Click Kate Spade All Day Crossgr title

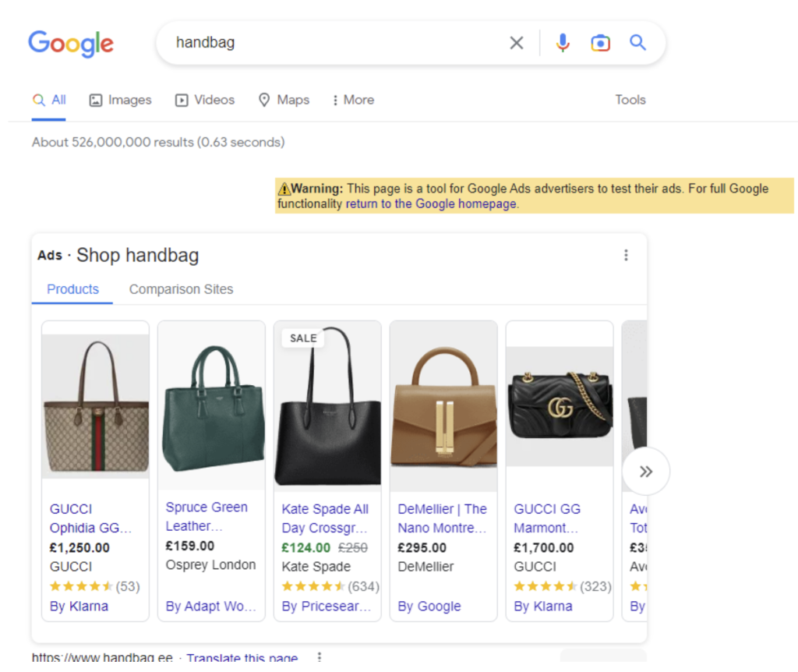coord(325,518)
